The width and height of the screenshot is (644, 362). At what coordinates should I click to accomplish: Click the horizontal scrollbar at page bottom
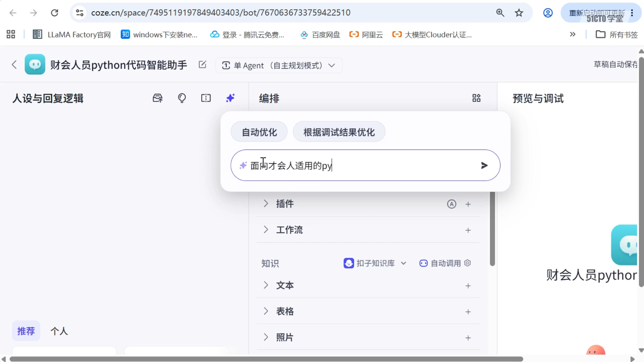[266, 358]
